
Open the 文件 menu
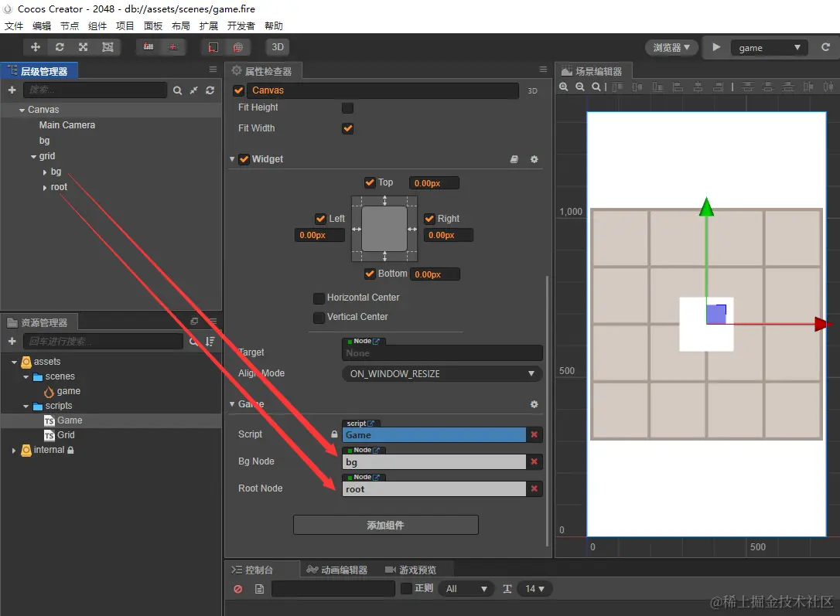(x=14, y=26)
